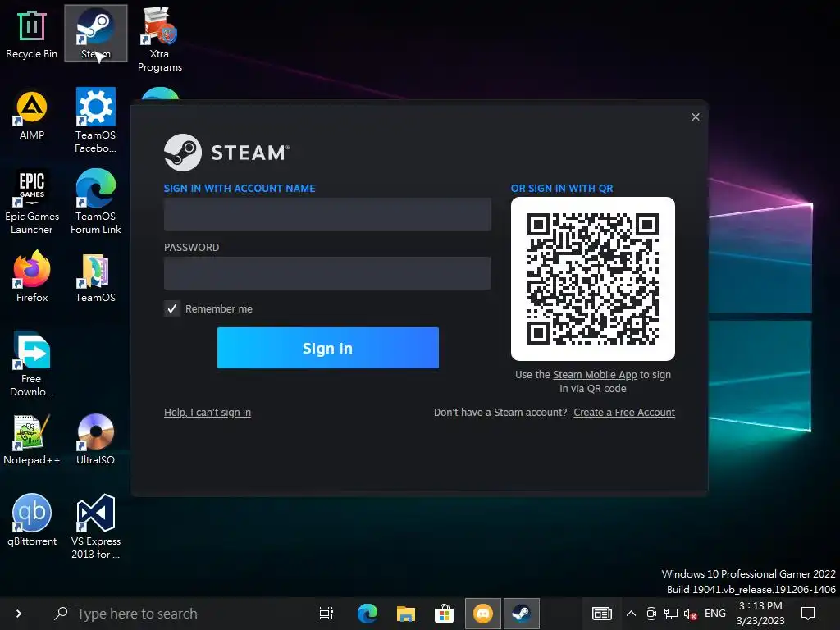The height and width of the screenshot is (630, 840).
Task: Click Create a Free Account link
Action: pyautogui.click(x=624, y=413)
